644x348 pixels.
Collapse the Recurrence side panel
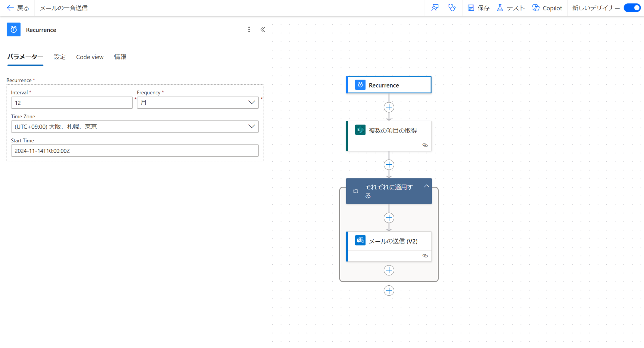(263, 30)
